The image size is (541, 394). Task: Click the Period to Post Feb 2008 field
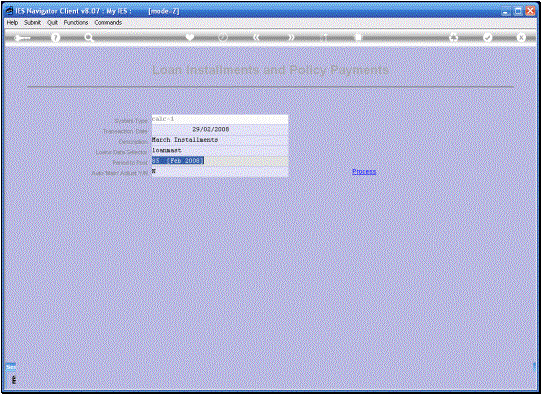pos(220,161)
